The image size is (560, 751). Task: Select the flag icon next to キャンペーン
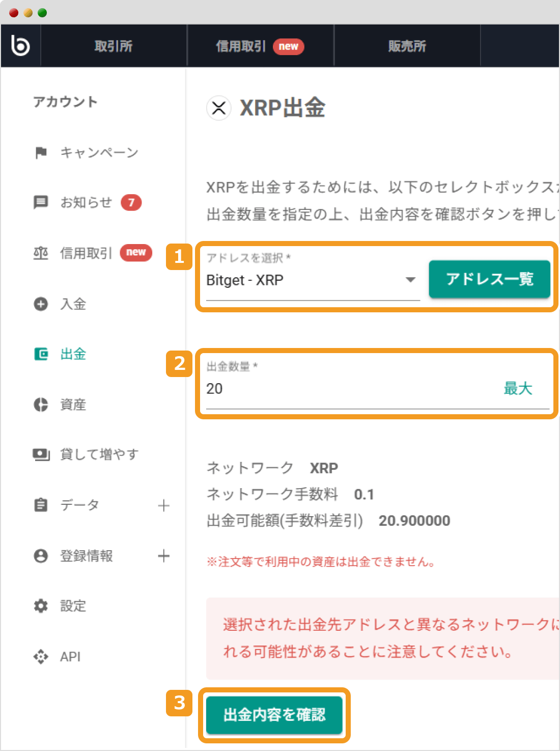point(41,152)
